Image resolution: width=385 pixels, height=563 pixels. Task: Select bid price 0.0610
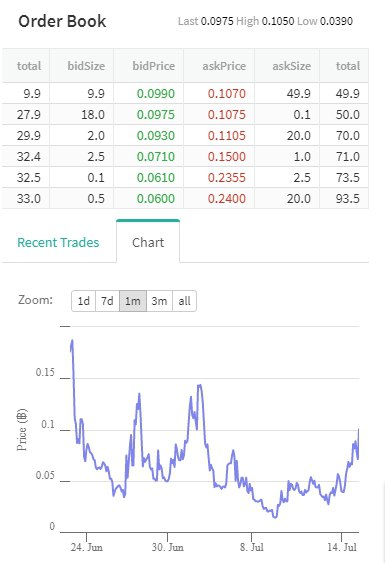coord(156,177)
